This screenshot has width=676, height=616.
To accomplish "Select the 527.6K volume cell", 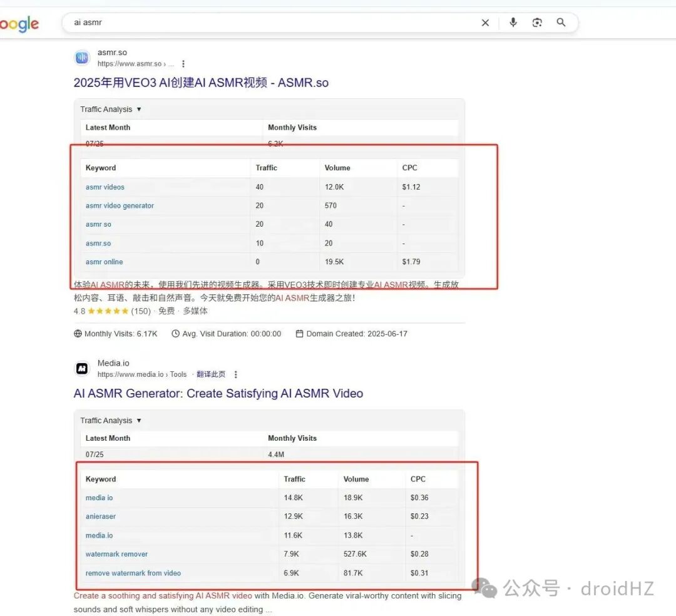I will pyautogui.click(x=355, y=554).
